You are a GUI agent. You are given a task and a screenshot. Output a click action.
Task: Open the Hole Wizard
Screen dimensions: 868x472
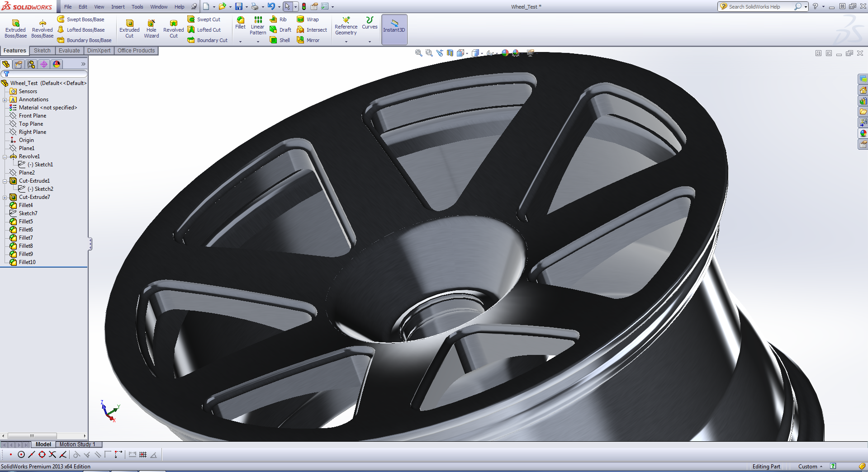[x=151, y=29]
